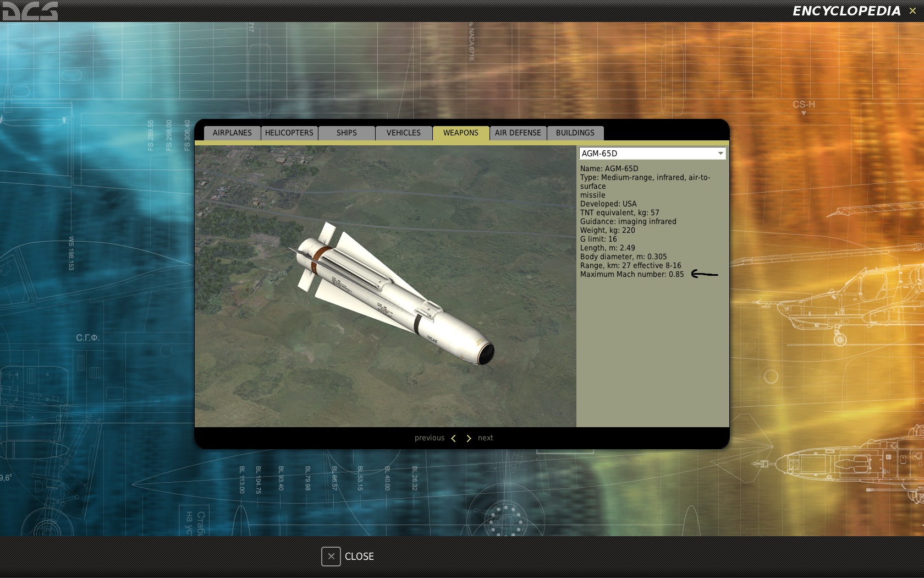924x578 pixels.
Task: Click the X icon beside CLOSE
Action: [x=331, y=557]
